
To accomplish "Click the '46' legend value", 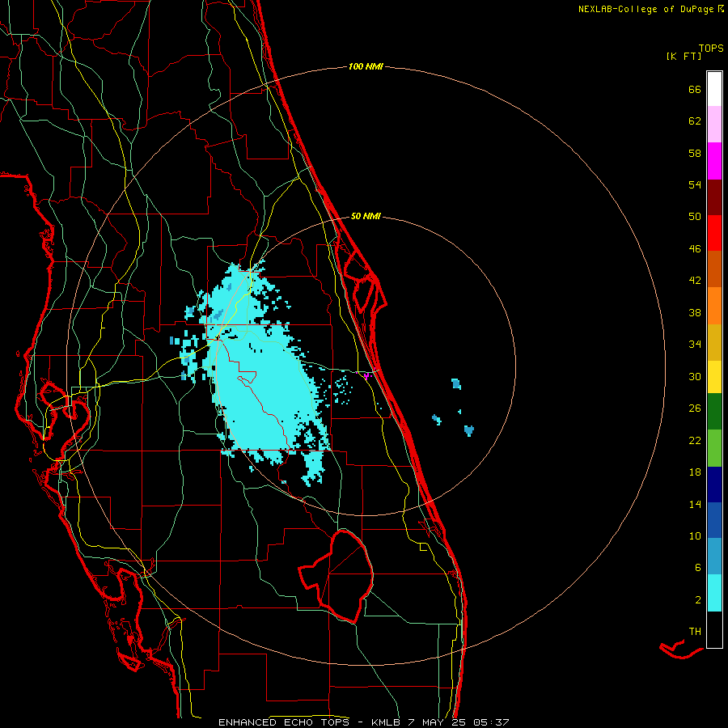I will pos(695,249).
